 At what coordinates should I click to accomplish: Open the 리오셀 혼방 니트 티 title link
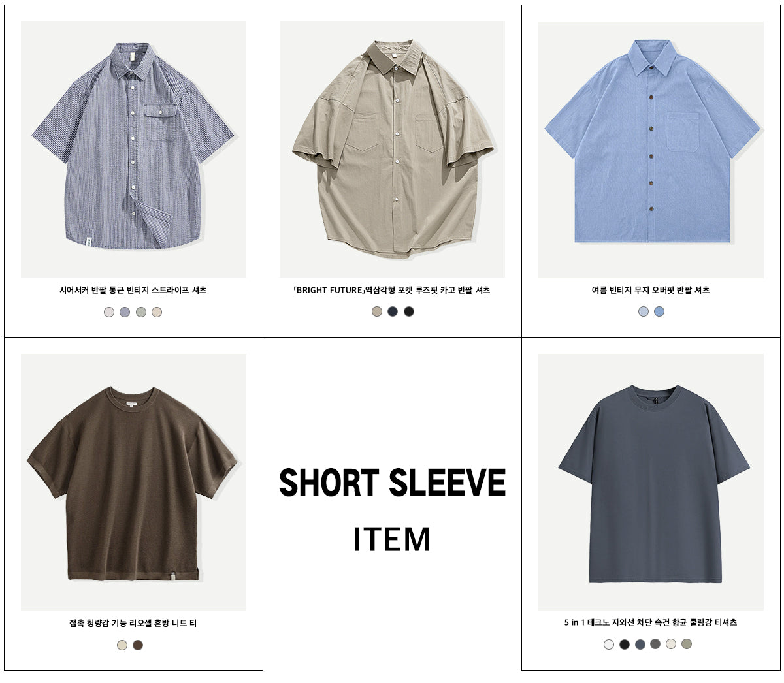(x=133, y=623)
